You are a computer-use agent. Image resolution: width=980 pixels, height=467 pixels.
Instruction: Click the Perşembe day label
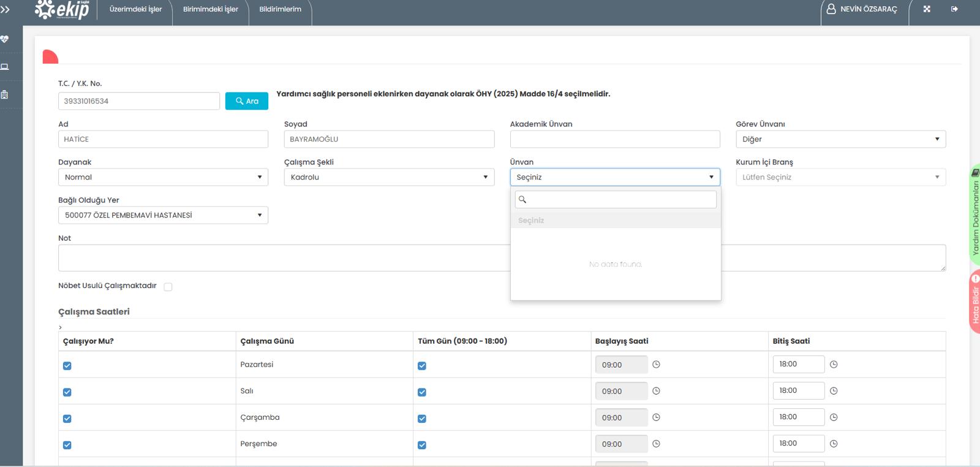[x=258, y=444]
